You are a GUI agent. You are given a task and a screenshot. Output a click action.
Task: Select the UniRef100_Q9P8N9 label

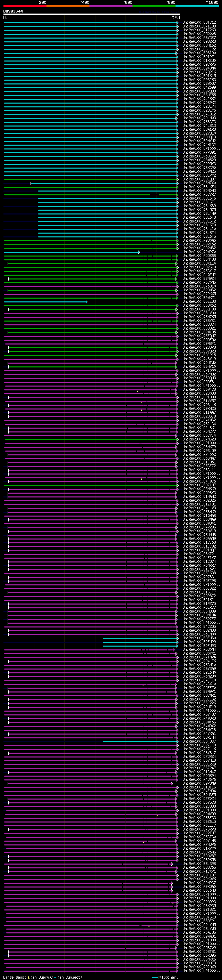click(199, 783)
